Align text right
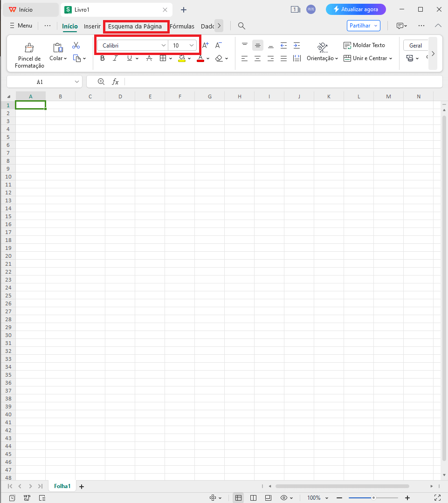The width and height of the screenshot is (448, 503). tap(271, 58)
